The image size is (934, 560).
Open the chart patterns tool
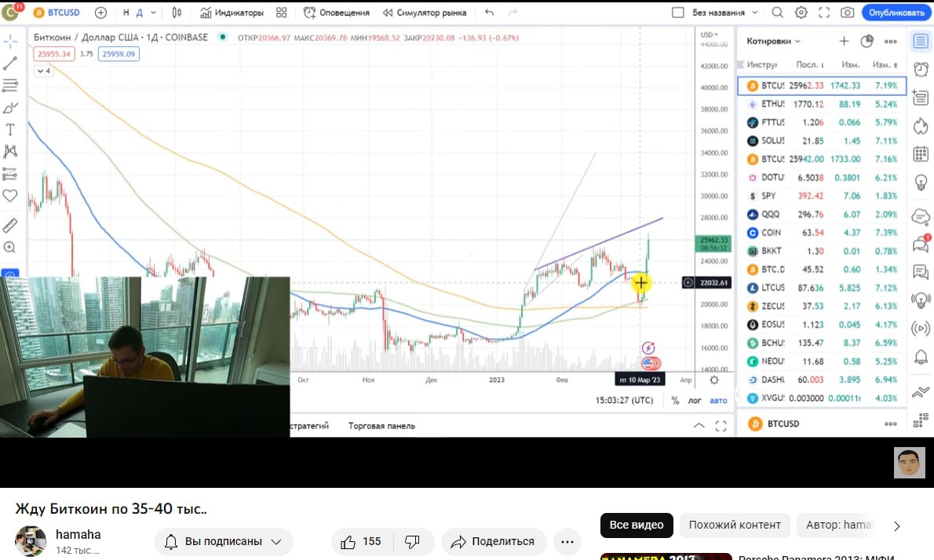[10, 151]
